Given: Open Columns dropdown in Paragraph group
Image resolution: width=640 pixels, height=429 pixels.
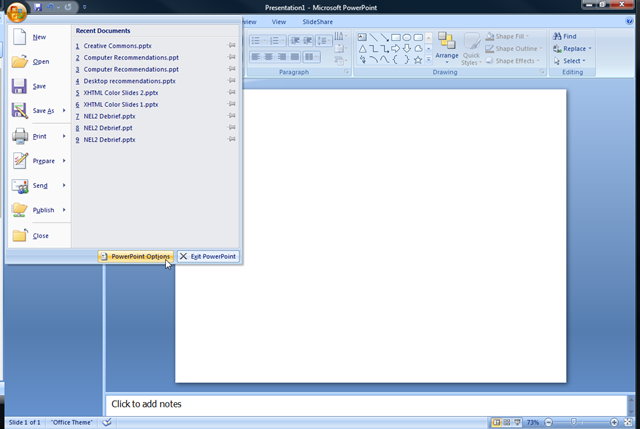Looking at the screenshot, I should click(312, 57).
